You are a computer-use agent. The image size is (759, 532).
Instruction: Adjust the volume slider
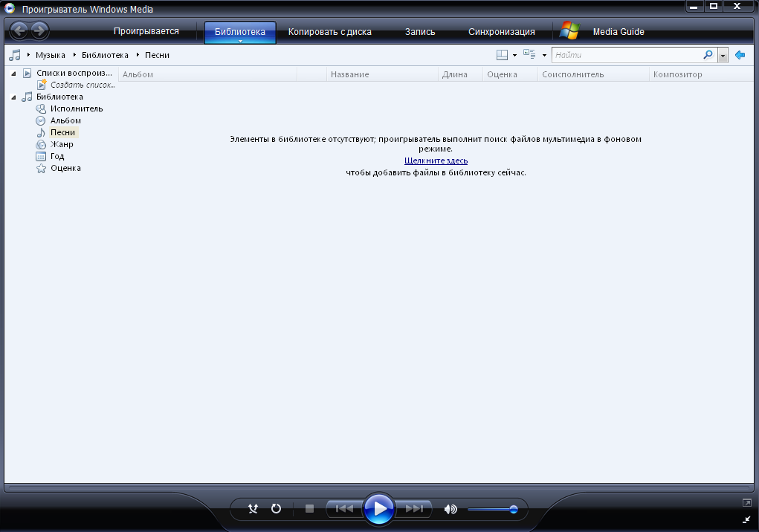pos(492,509)
